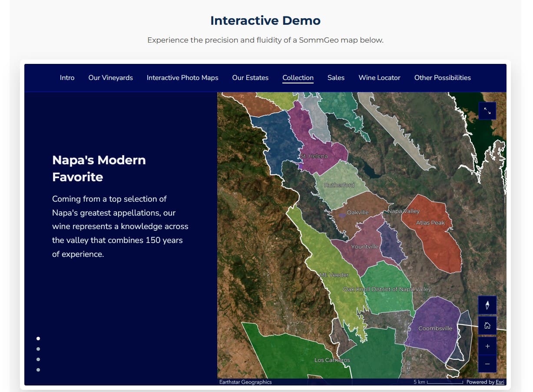Select the fourth slide dot
Screen dimensions: 533x392
pyautogui.click(x=38, y=370)
